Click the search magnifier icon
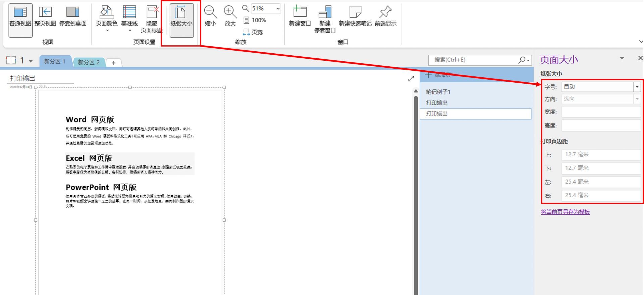This screenshot has height=295, width=644. 522,60
